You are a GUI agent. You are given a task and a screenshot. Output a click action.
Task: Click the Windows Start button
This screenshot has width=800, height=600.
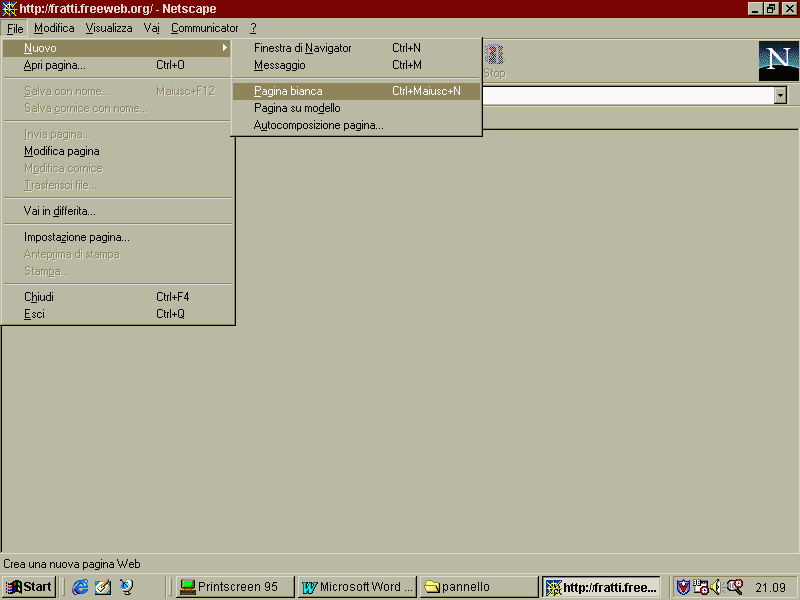click(x=29, y=587)
